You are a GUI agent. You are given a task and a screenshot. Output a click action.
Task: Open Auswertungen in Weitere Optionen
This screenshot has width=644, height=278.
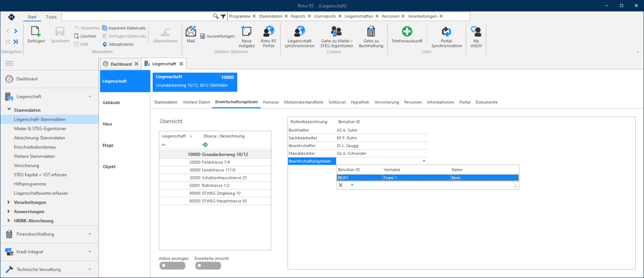click(x=217, y=36)
